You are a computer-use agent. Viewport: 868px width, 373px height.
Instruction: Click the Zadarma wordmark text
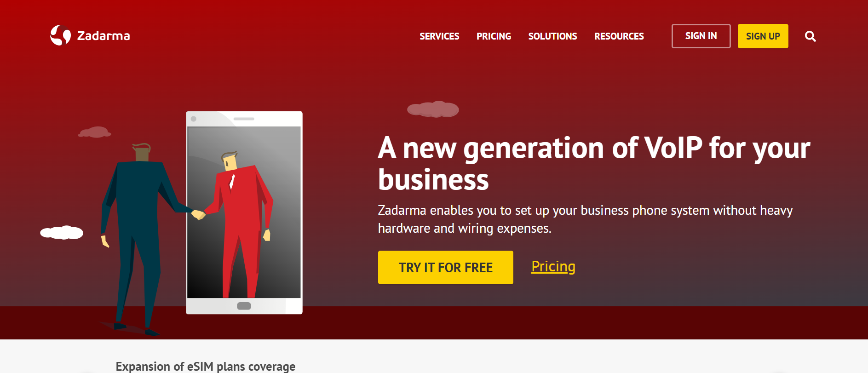(x=103, y=36)
